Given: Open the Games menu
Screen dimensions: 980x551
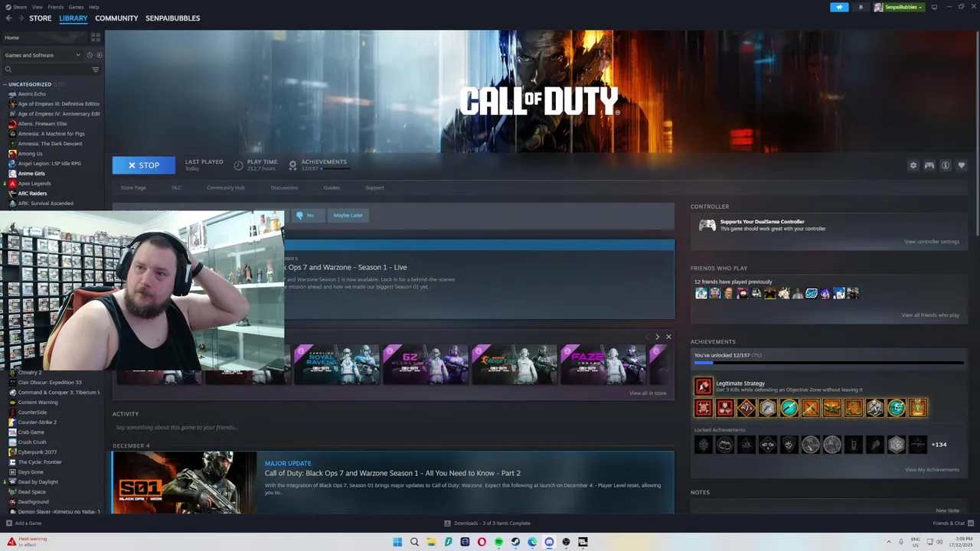Looking at the screenshot, I should [76, 7].
